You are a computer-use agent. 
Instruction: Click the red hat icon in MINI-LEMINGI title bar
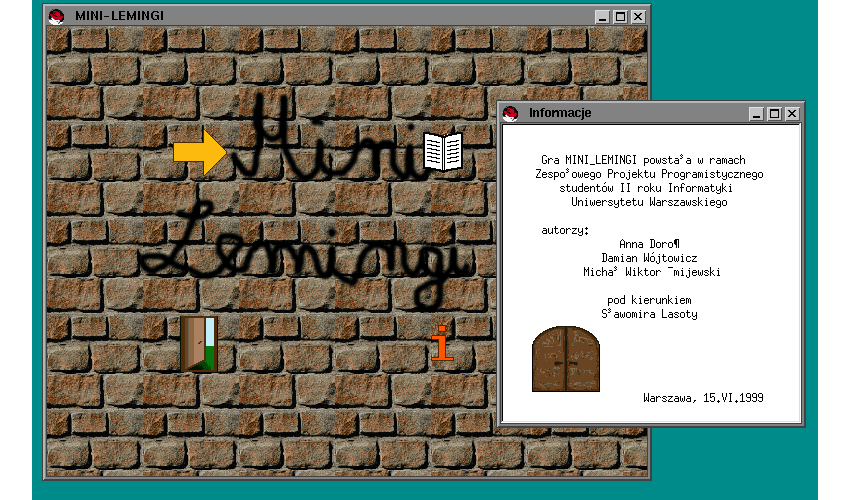(57, 16)
